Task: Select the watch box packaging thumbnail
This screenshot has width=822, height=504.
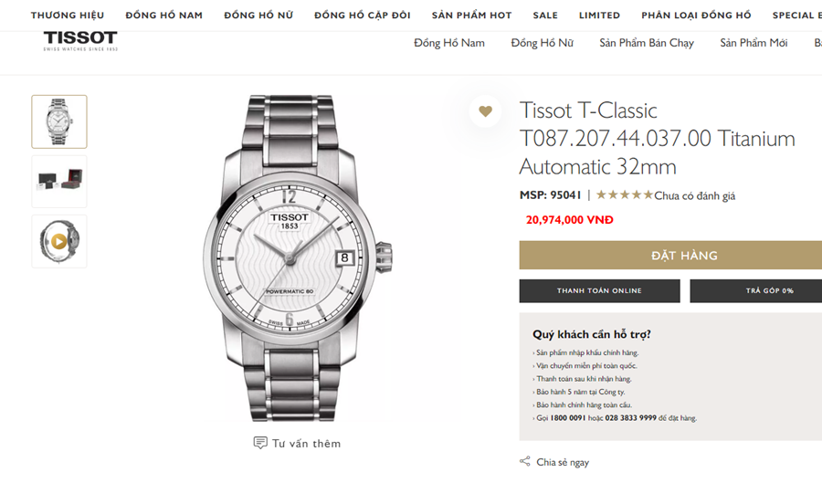Action: (x=59, y=182)
